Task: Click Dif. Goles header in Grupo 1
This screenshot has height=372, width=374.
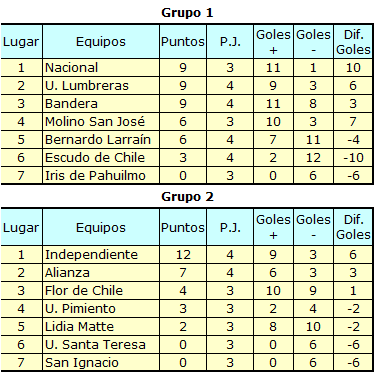Action: [353, 42]
